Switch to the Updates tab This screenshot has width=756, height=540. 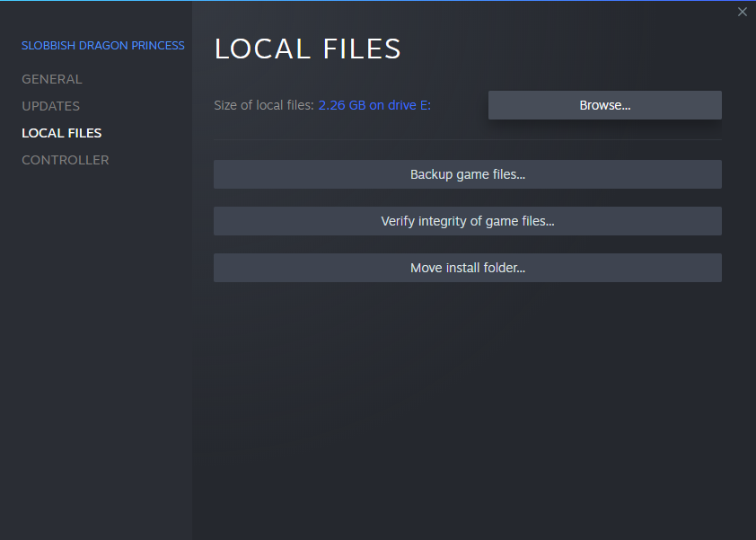51,106
